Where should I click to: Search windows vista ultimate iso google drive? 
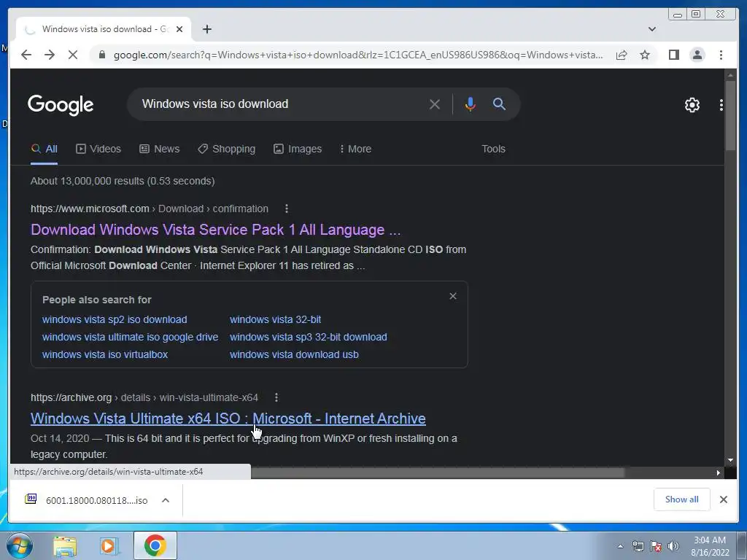(130, 337)
